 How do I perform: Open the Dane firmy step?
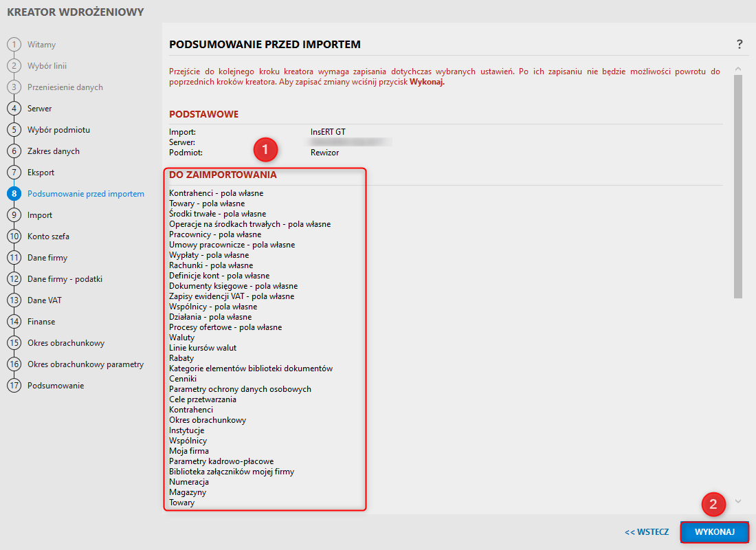(47, 258)
